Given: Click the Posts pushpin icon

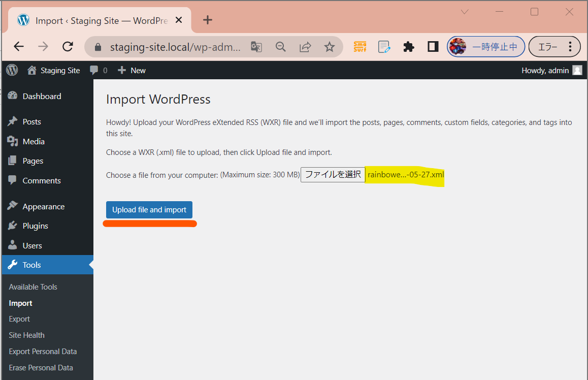Looking at the screenshot, I should [x=12, y=121].
